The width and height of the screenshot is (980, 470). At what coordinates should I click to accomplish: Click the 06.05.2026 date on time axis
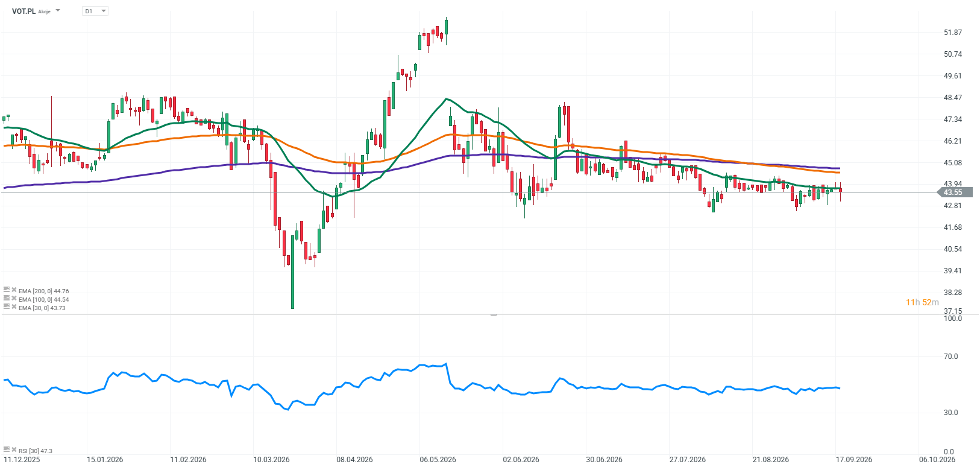coord(438,460)
